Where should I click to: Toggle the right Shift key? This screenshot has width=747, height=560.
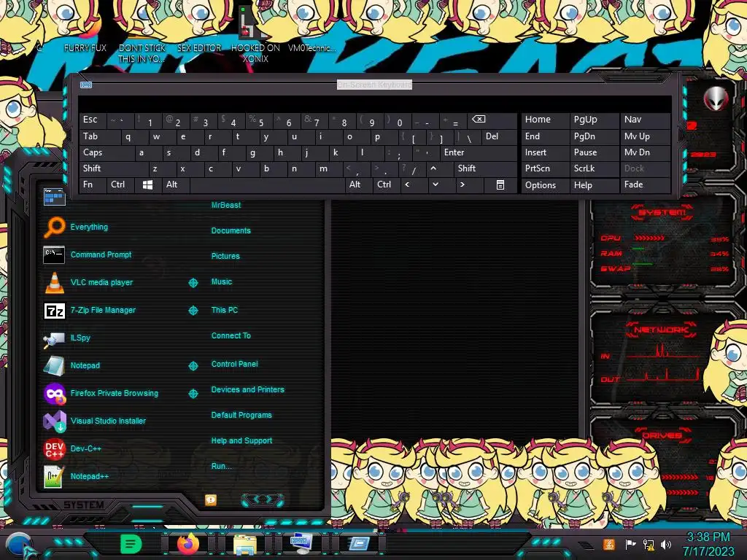click(x=485, y=168)
